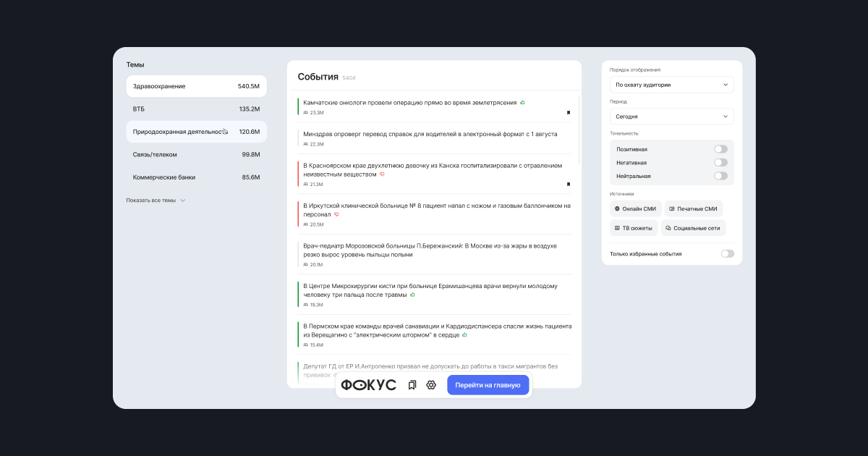Toggle Только избранные события switch
Viewport: 868px width, 456px height.
727,254
